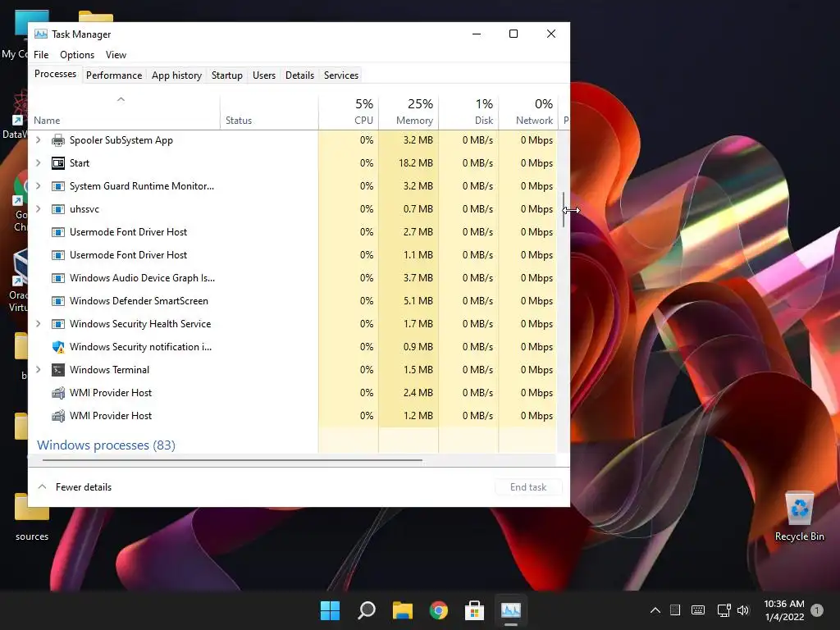
Task: Click the taskbar clock showing 10:36 AM
Action: [784, 610]
